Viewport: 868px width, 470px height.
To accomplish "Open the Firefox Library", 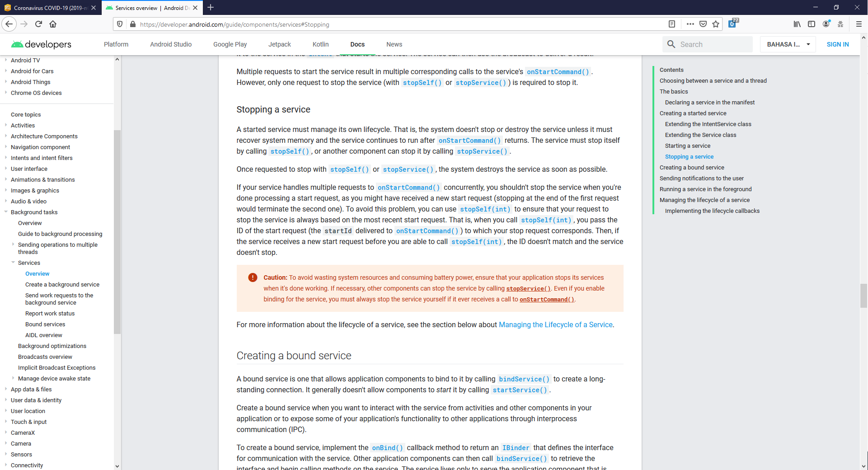I will coord(797,24).
